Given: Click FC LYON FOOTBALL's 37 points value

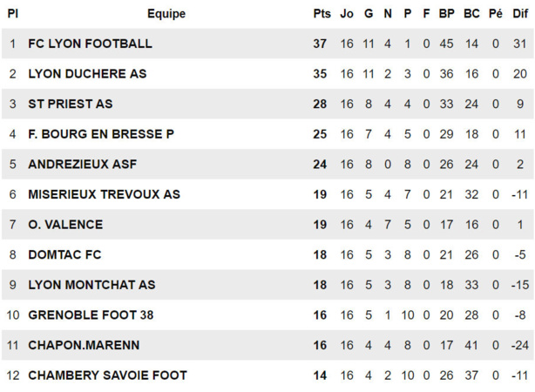Looking at the screenshot, I should [320, 44].
